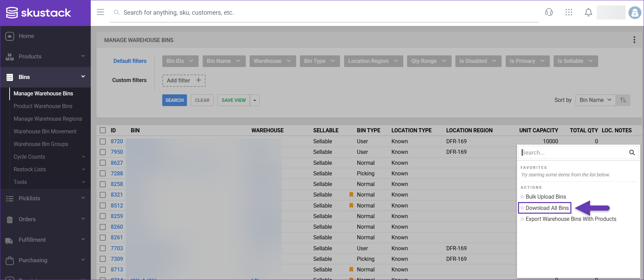Open Warehouse Bin Movement in sidebar
Viewport: 644px width, 280px height.
click(x=45, y=131)
